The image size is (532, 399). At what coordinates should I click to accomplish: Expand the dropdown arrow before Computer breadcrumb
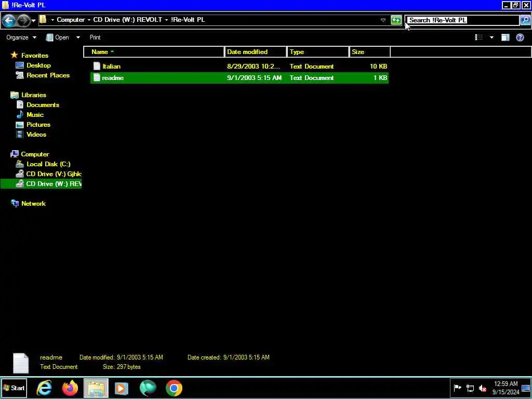click(x=52, y=20)
